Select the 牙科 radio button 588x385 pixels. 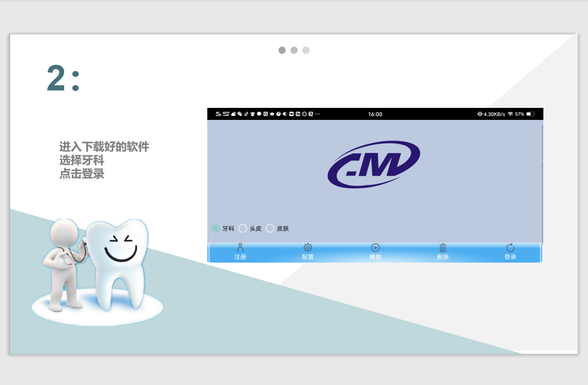pyautogui.click(x=216, y=228)
